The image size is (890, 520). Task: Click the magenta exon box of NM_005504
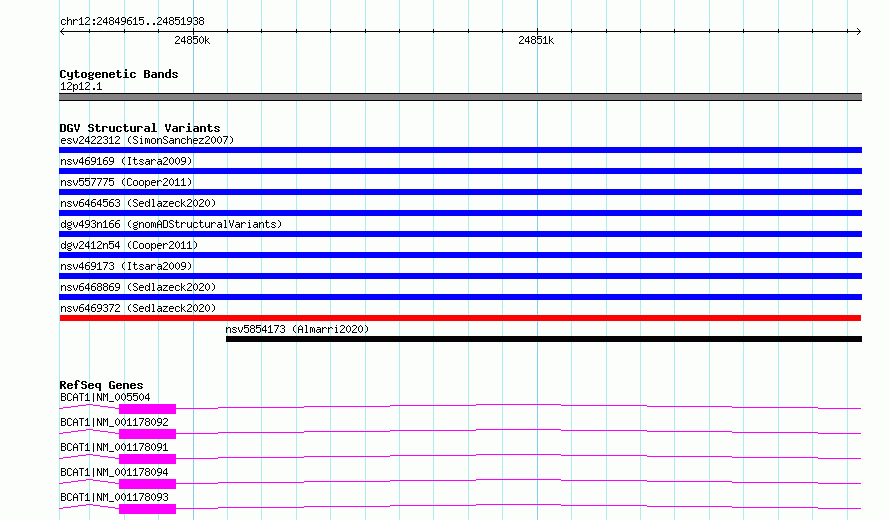tap(148, 409)
